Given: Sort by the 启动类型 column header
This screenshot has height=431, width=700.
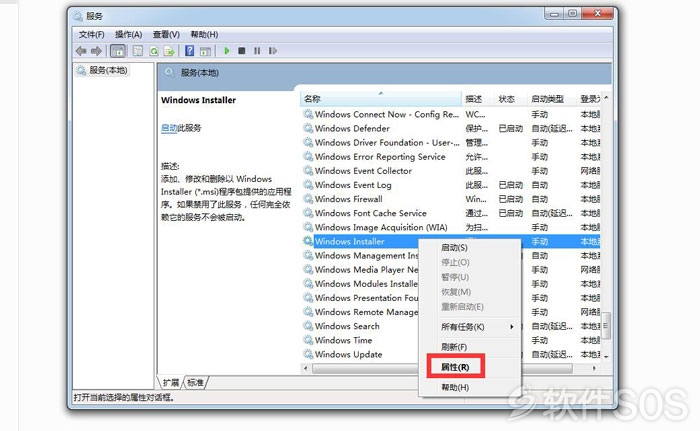Looking at the screenshot, I should pyautogui.click(x=551, y=99).
